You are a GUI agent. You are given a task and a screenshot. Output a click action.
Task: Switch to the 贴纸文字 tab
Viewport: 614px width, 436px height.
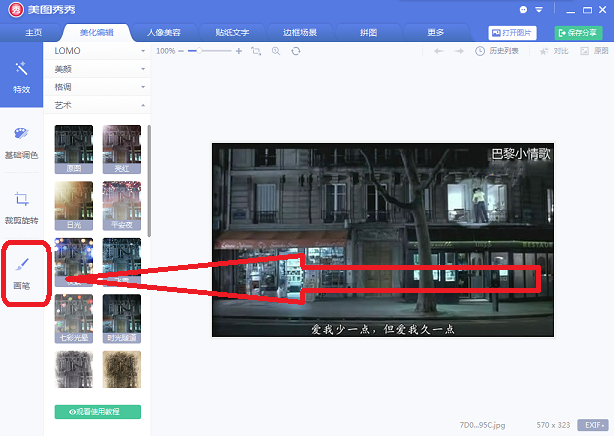pyautogui.click(x=232, y=33)
